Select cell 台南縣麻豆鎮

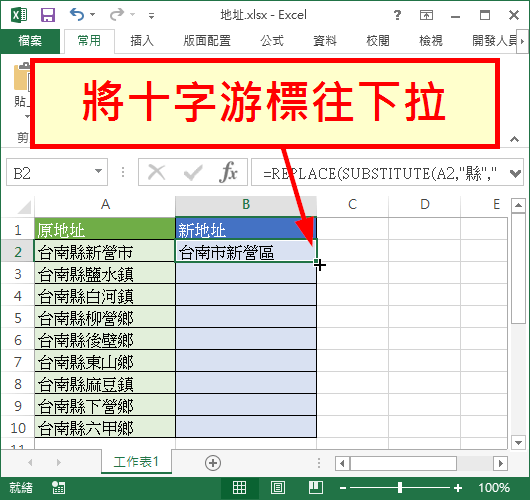coord(105,383)
